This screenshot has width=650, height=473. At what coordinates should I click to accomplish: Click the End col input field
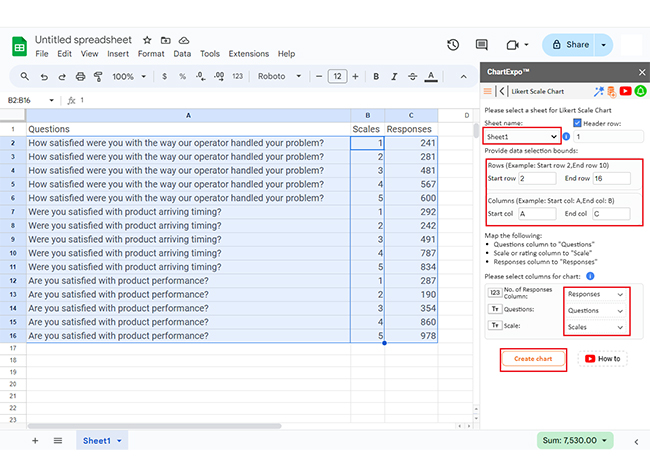(x=611, y=213)
